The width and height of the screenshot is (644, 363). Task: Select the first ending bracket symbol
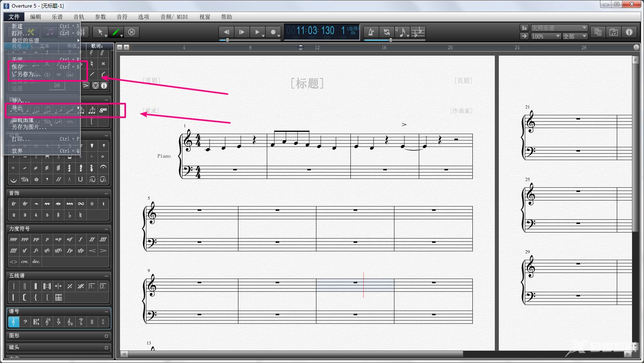pyautogui.click(x=92, y=286)
